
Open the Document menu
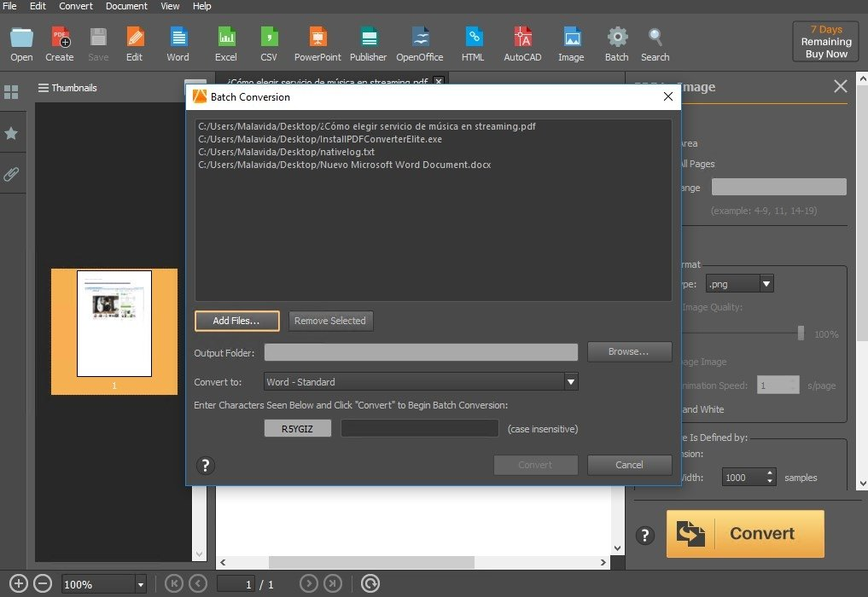pyautogui.click(x=127, y=6)
